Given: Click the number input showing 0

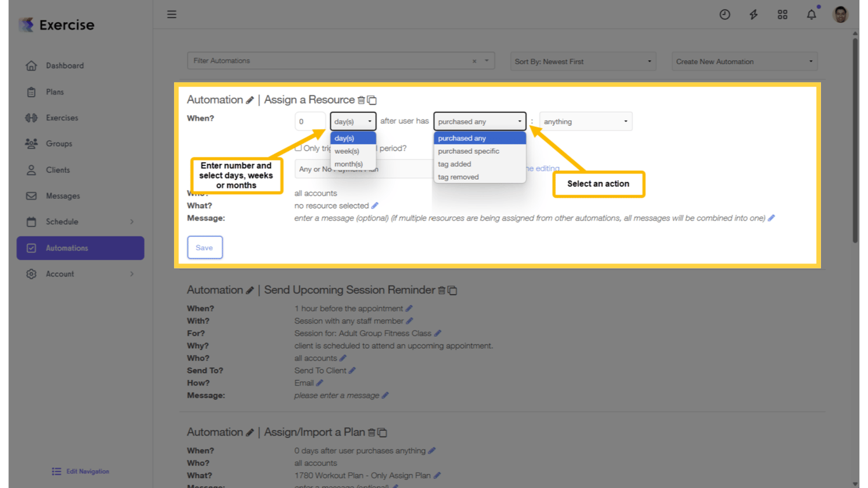Looking at the screenshot, I should 309,121.
